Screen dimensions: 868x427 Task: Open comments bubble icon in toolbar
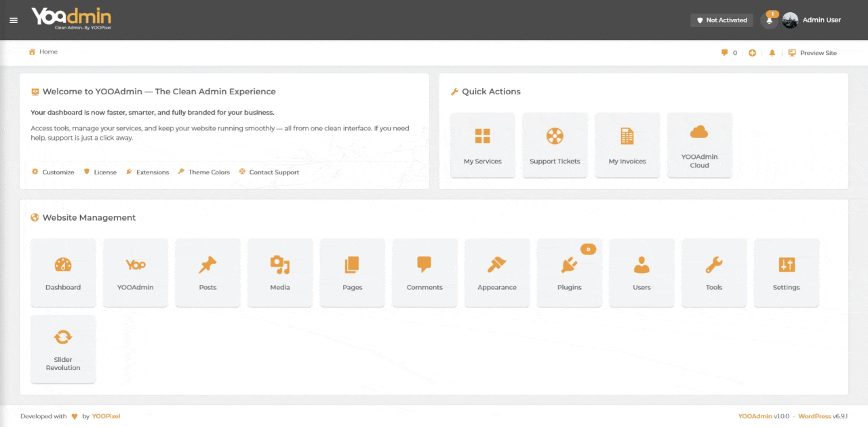coord(724,52)
